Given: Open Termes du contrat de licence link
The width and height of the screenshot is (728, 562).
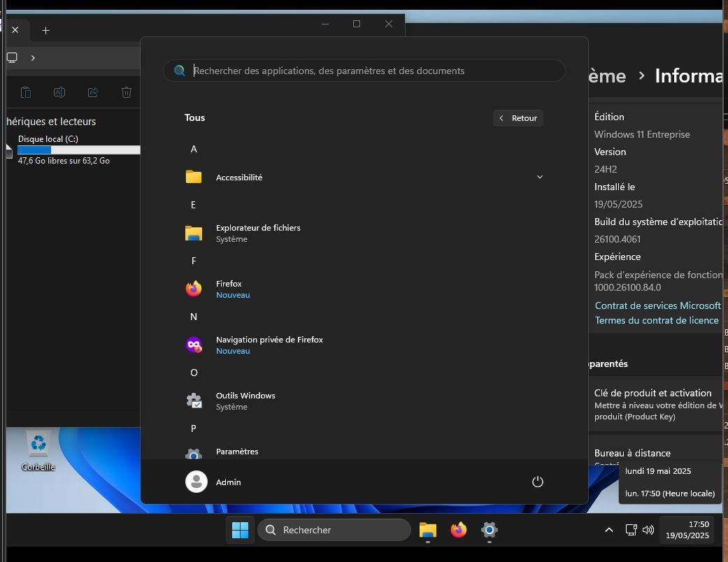Looking at the screenshot, I should click(x=656, y=320).
